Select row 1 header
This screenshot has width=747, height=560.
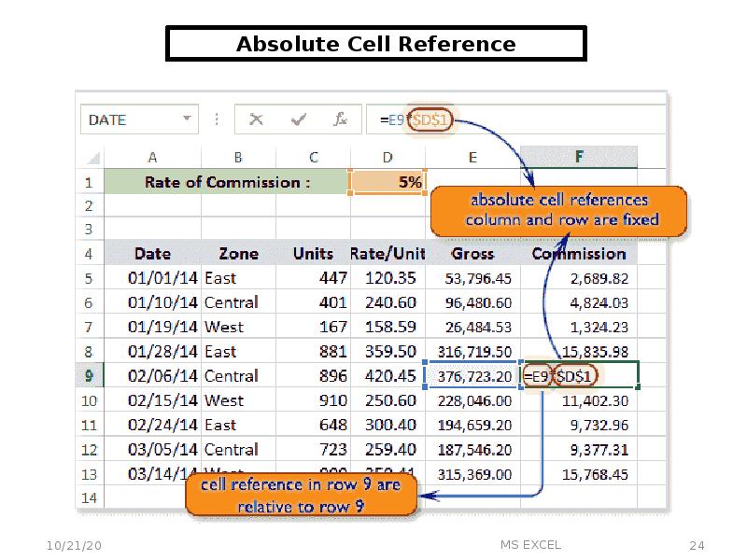point(89,183)
